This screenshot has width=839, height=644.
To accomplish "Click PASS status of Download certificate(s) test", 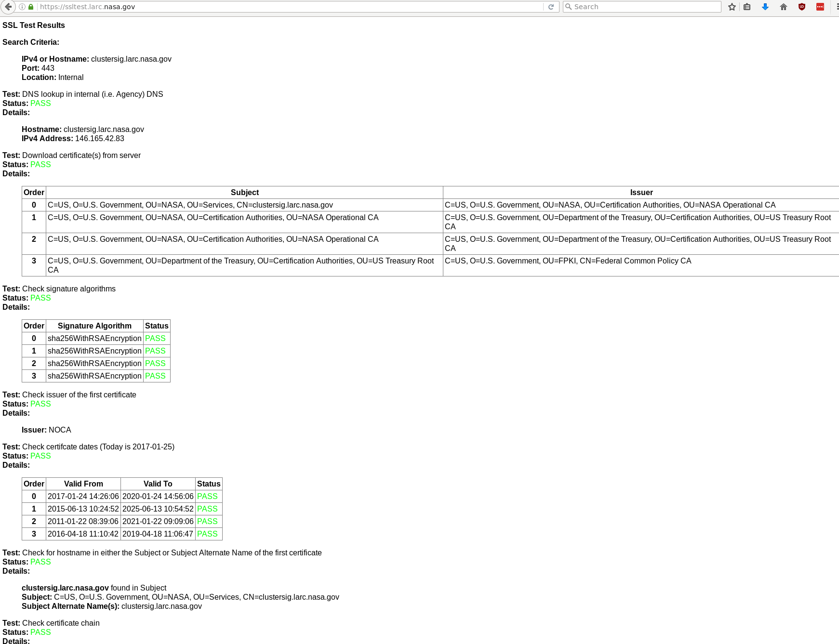I will pyautogui.click(x=40, y=164).
